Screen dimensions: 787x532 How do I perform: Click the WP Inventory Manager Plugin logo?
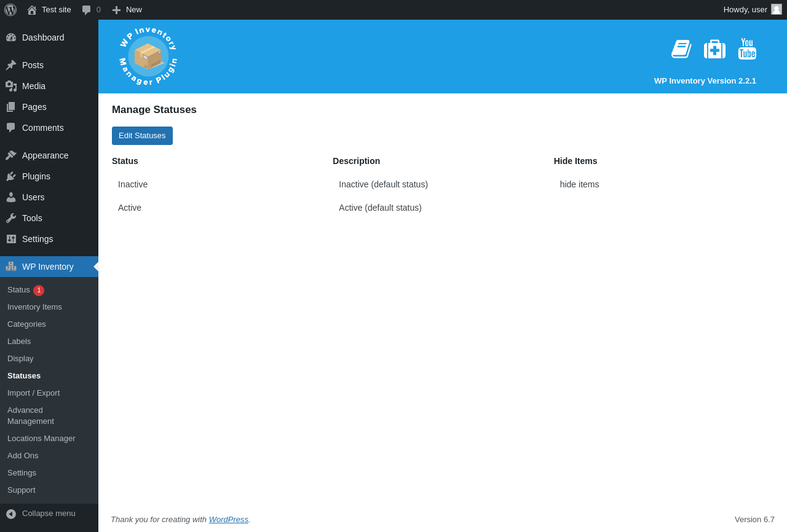pos(148,57)
